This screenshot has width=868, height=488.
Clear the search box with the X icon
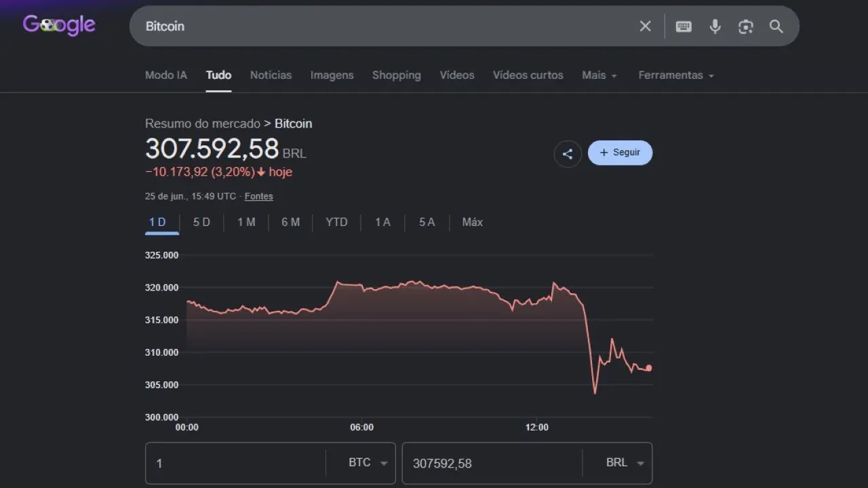pyautogui.click(x=645, y=26)
